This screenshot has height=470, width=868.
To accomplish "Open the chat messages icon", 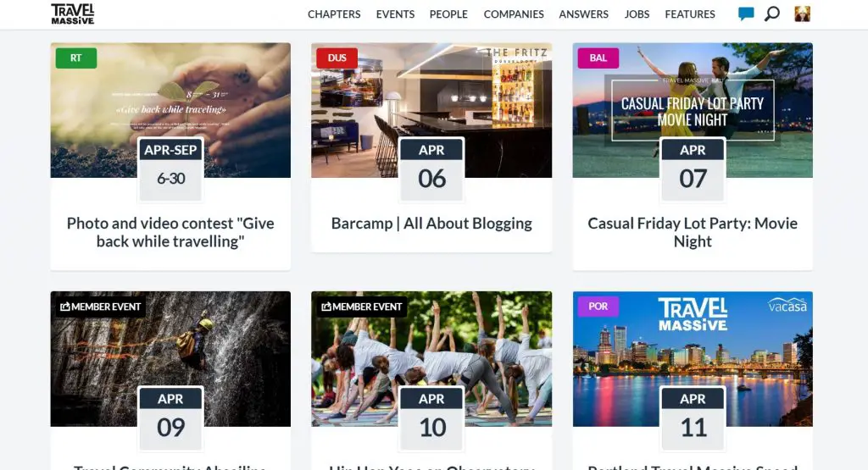I will click(746, 14).
